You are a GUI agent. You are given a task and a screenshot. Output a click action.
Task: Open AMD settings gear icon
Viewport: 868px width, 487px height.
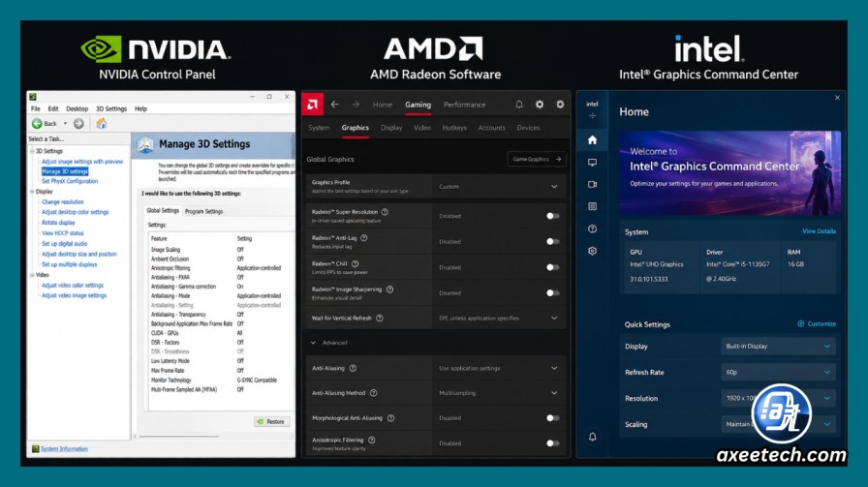pyautogui.click(x=540, y=104)
